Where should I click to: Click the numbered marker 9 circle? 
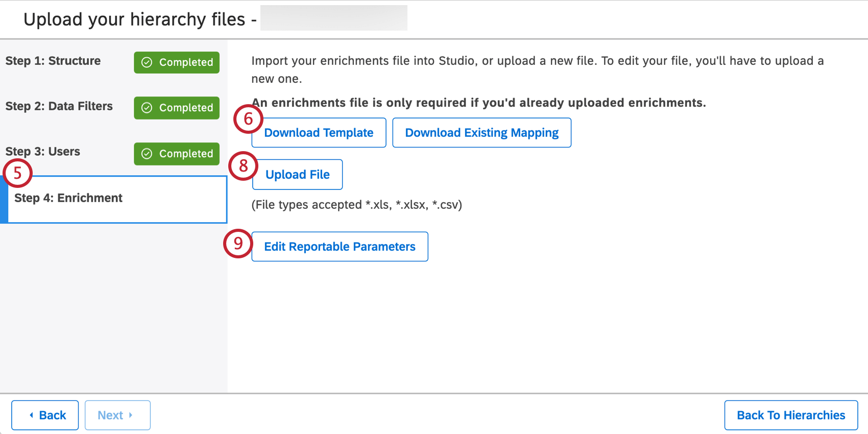238,244
